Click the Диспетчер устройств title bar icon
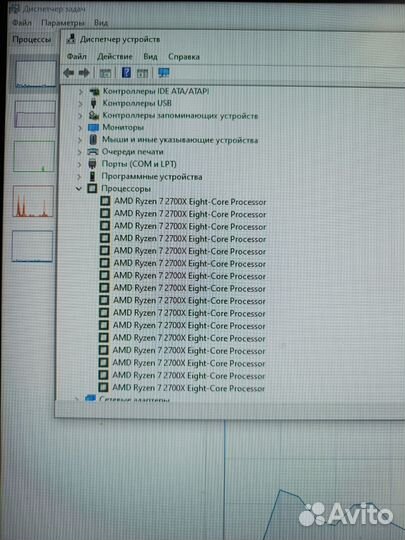 click(71, 39)
